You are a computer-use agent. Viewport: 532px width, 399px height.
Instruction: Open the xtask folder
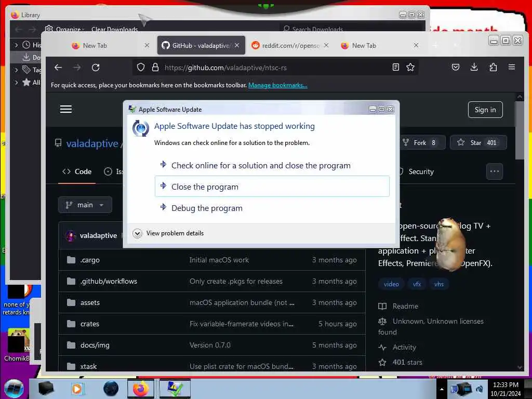coord(88,366)
